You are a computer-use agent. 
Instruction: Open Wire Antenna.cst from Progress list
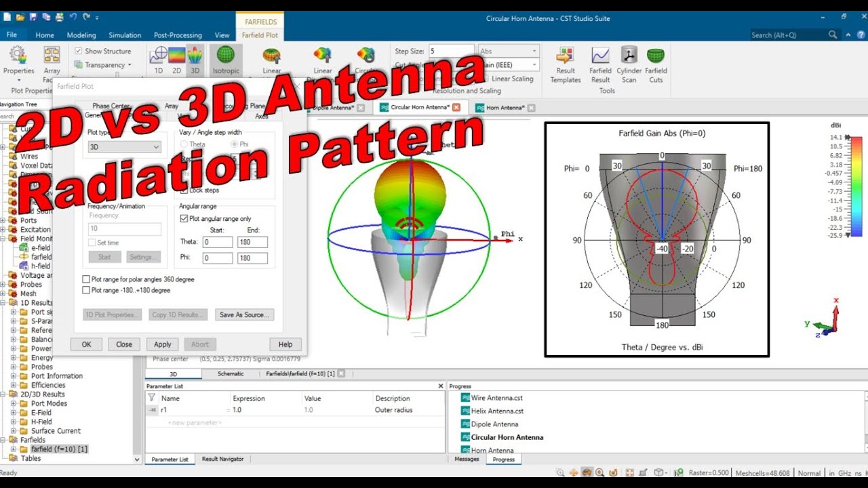click(496, 398)
